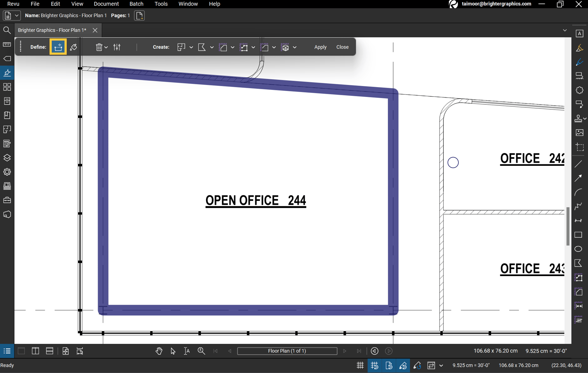Open the synchronize views dropdown chevron
Image resolution: width=588 pixels, height=373 pixels.
point(442,365)
